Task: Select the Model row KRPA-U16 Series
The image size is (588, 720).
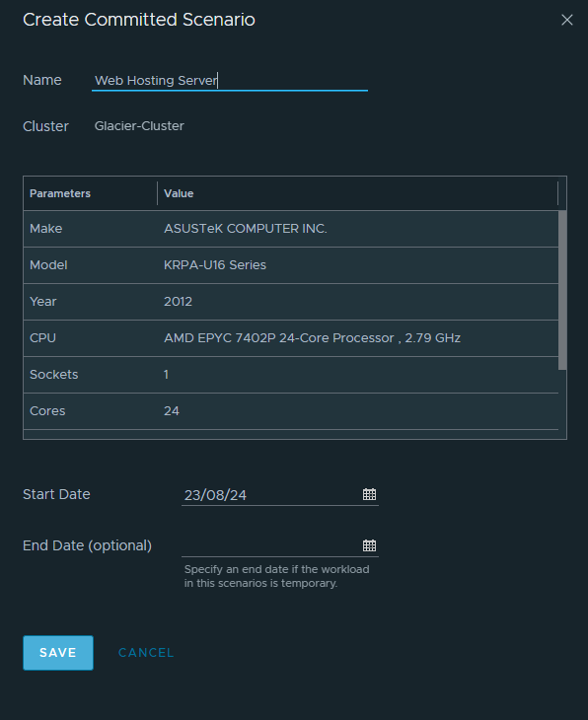Action: click(x=291, y=265)
